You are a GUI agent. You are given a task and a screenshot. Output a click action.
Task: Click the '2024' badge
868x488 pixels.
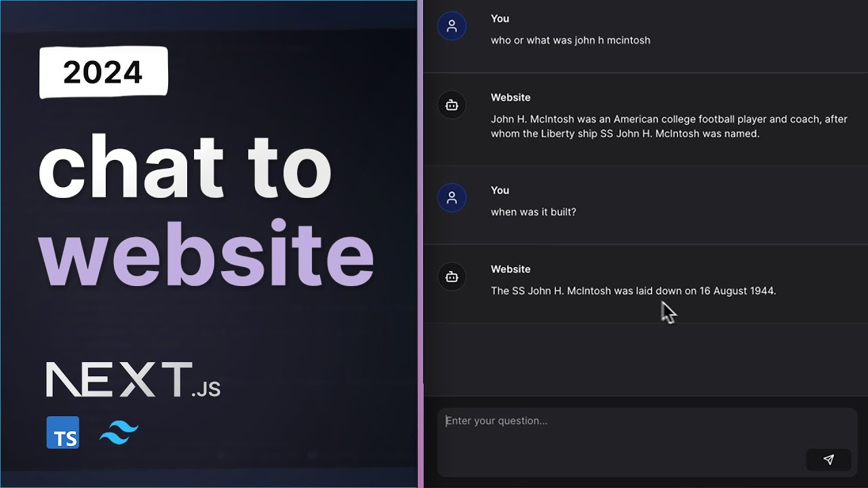click(103, 73)
